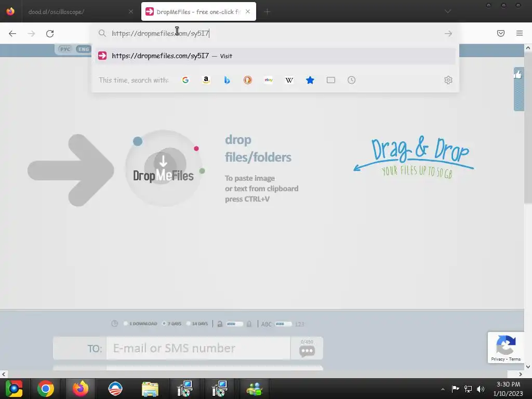Search this time with Amazon
The height and width of the screenshot is (399, 532).
206,80
